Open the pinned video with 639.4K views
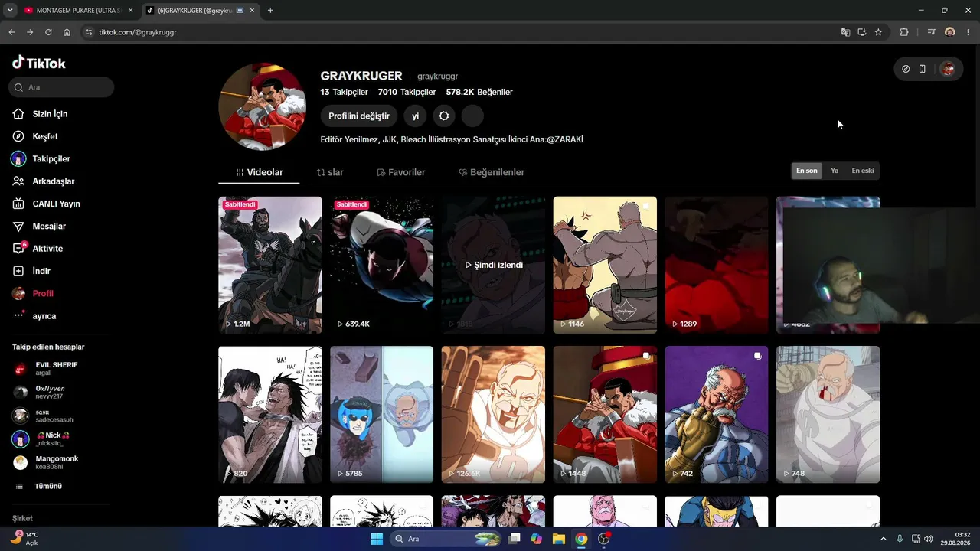The width and height of the screenshot is (980, 551). (x=381, y=265)
